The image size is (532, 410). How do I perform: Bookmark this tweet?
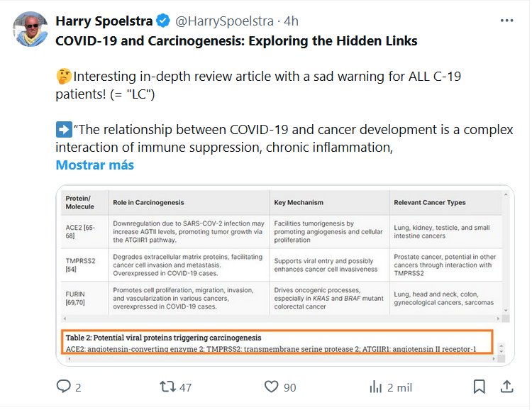coord(480,387)
